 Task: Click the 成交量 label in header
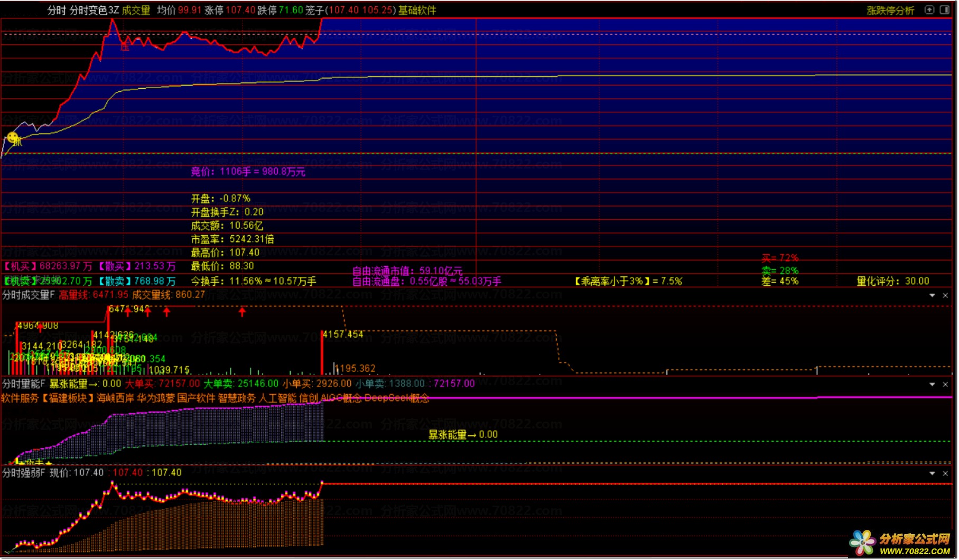pyautogui.click(x=136, y=10)
